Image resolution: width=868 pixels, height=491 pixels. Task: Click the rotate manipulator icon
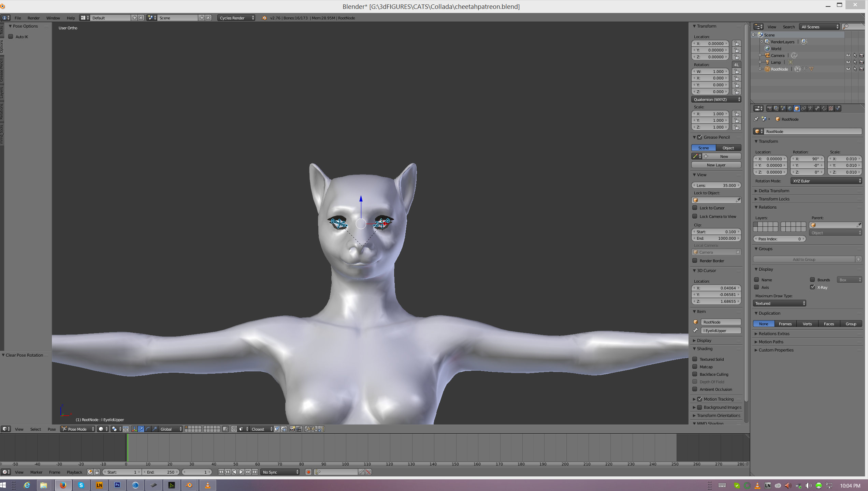point(148,429)
